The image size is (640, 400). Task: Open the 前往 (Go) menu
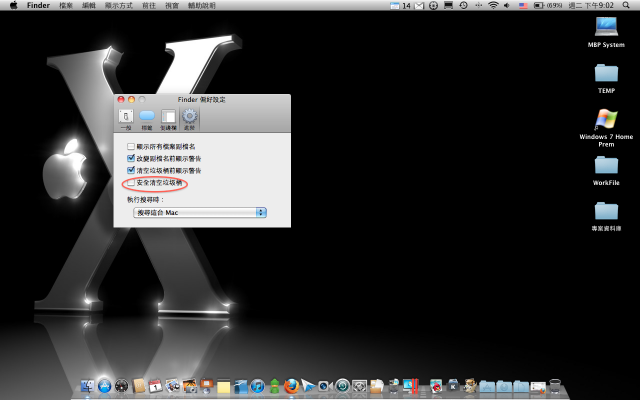point(149,5)
